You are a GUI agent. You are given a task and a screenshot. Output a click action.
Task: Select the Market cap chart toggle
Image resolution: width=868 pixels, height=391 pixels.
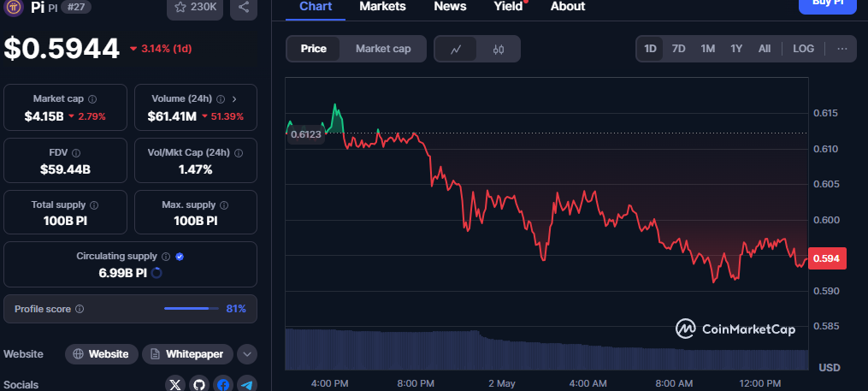(x=383, y=49)
